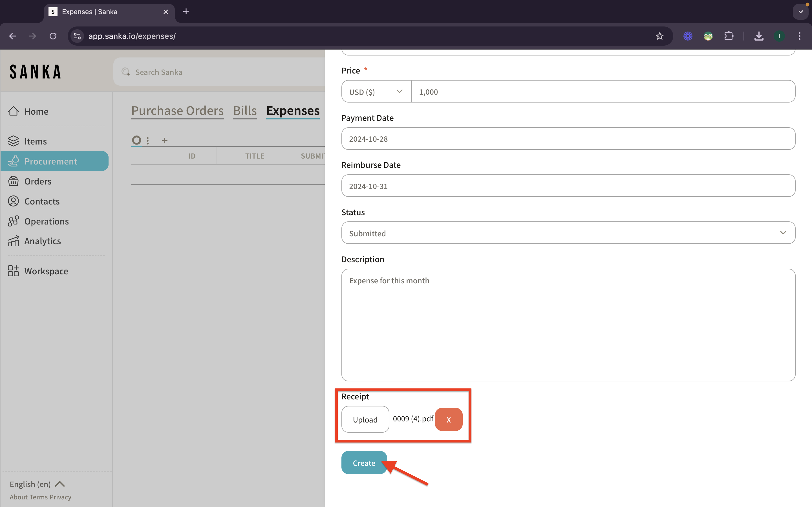Open browser downloads icon
The height and width of the screenshot is (507, 812).
point(759,36)
